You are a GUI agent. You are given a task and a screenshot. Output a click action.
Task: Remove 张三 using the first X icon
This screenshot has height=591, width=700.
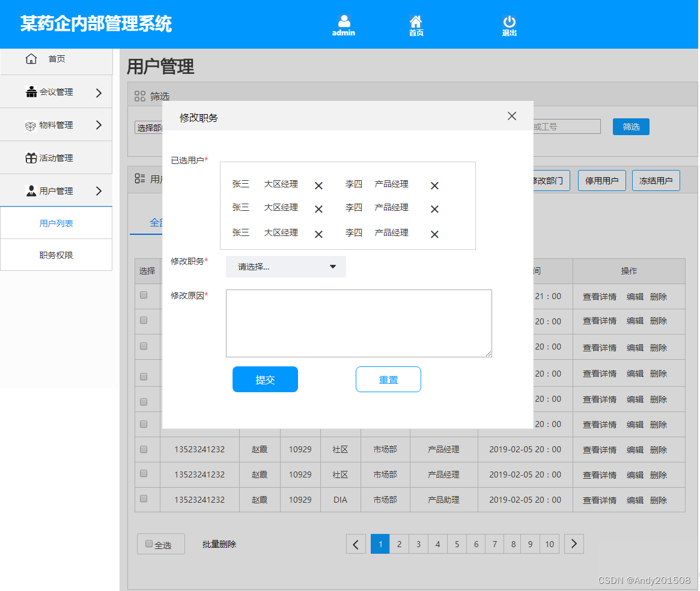318,185
